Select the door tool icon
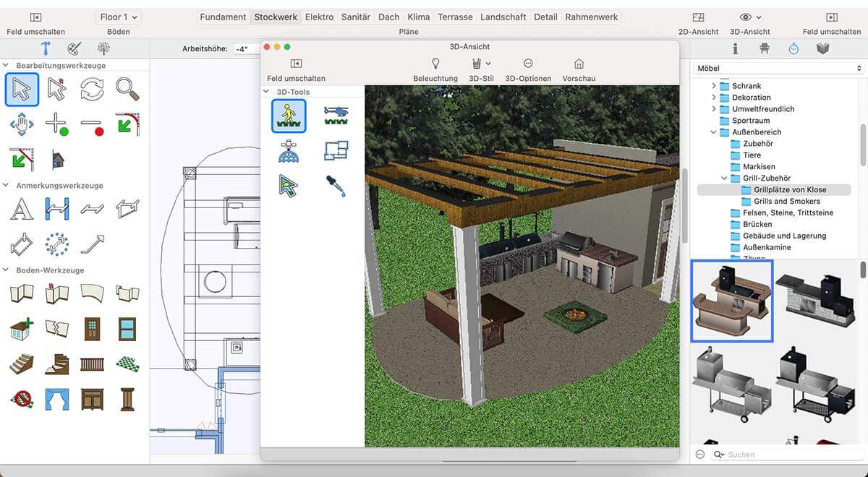The height and width of the screenshot is (477, 868). click(x=92, y=329)
